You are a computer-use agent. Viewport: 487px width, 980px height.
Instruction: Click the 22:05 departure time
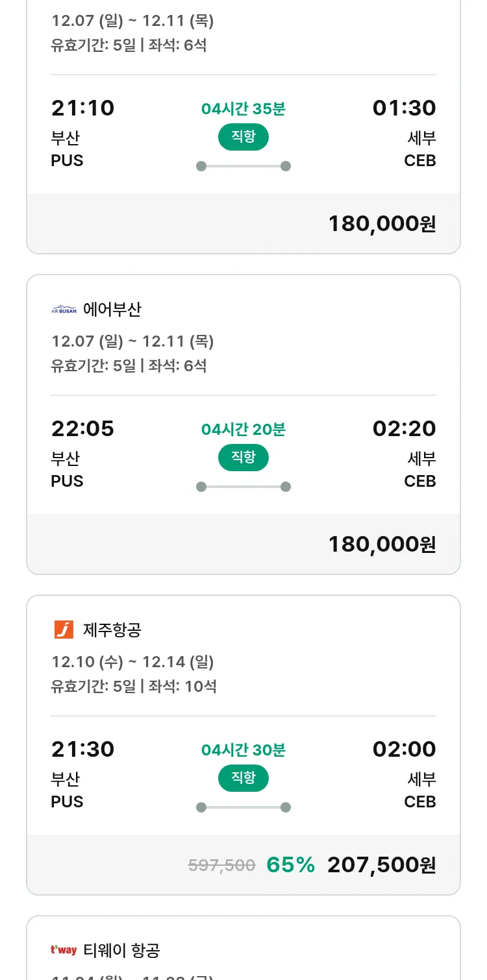tap(82, 429)
